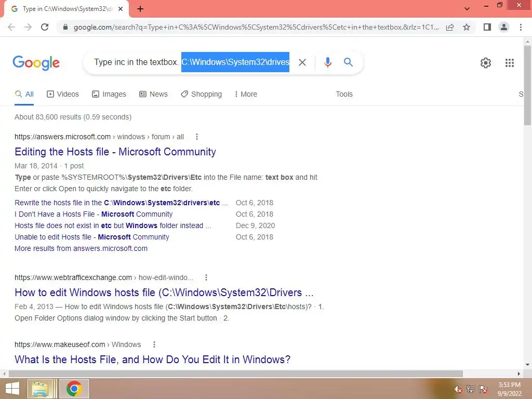Viewport: 532px width, 399px height.
Task: Open 'Unable to edit Hosts file' sublink
Action: click(x=92, y=237)
